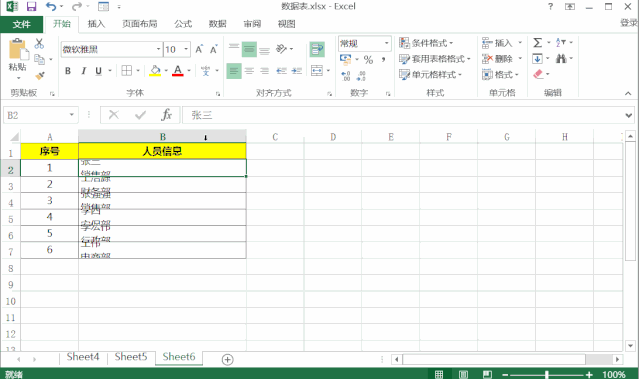Decrease indent in alignment group
The height and width of the screenshot is (379, 639).
[281, 71]
